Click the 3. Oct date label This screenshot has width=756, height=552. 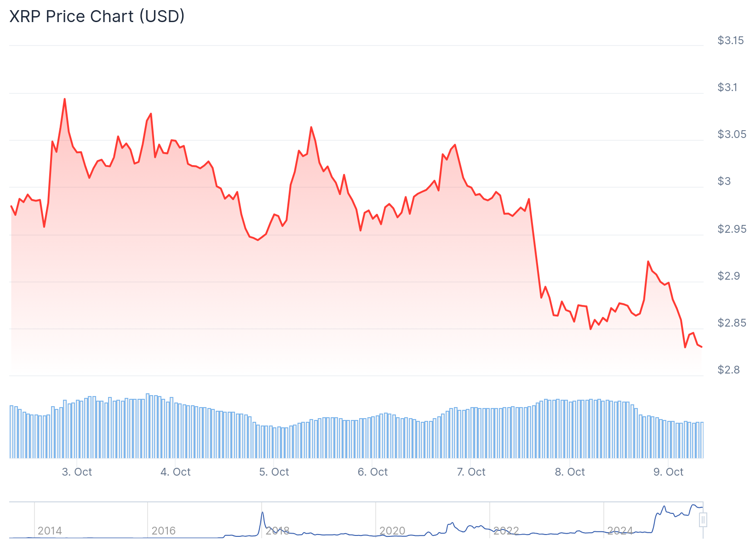tap(77, 472)
